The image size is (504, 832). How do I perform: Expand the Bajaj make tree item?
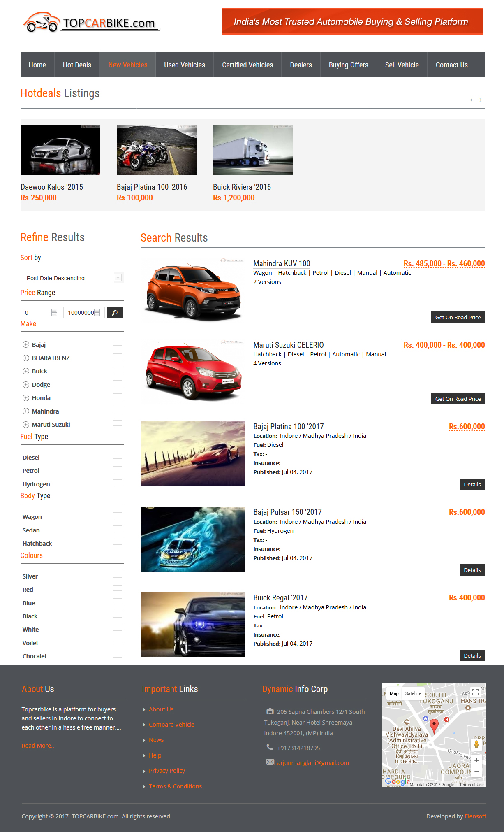click(26, 345)
